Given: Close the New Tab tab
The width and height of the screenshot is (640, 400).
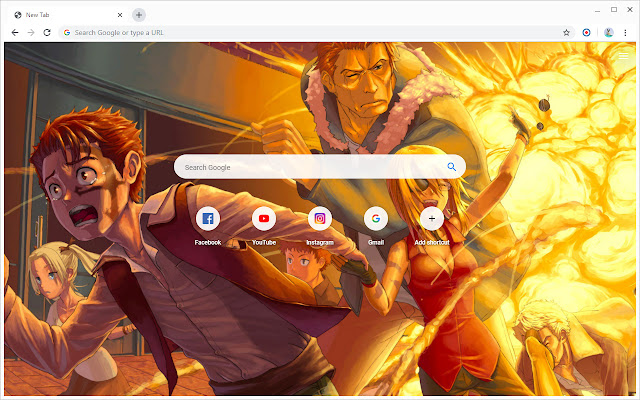Looking at the screenshot, I should point(120,15).
